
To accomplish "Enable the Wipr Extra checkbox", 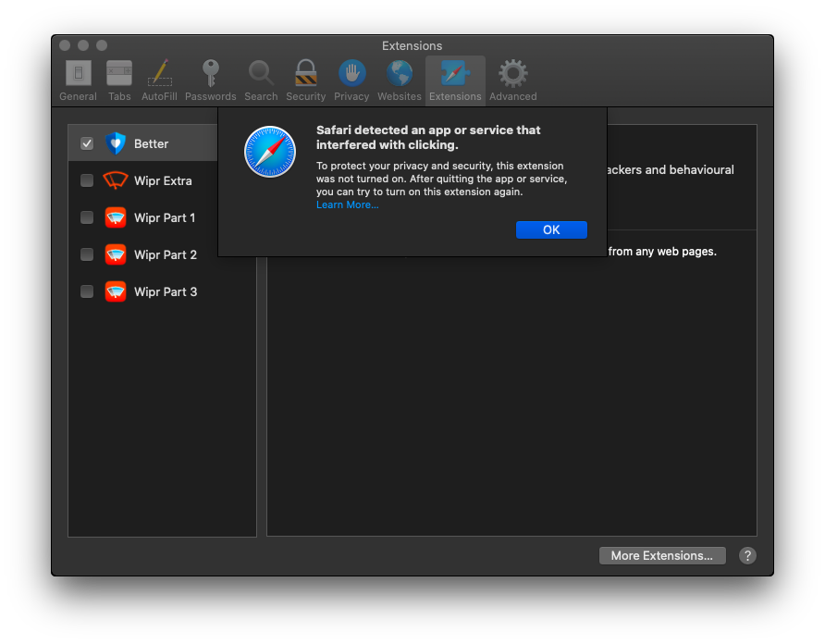I will [x=87, y=180].
